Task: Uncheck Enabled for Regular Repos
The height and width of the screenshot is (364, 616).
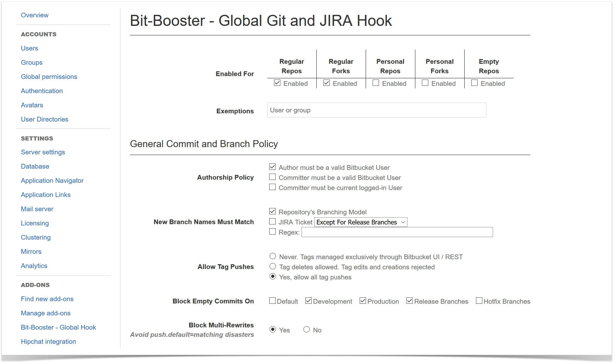Action: (277, 83)
